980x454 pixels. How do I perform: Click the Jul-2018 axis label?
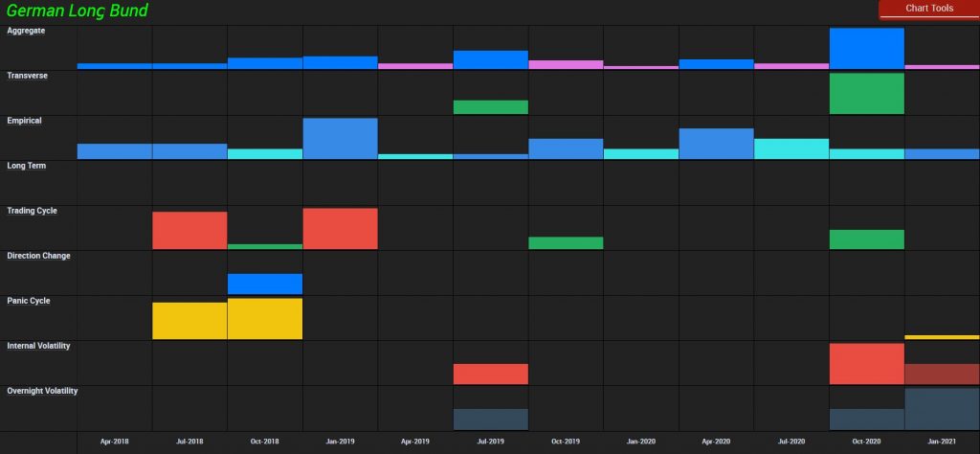(x=189, y=442)
